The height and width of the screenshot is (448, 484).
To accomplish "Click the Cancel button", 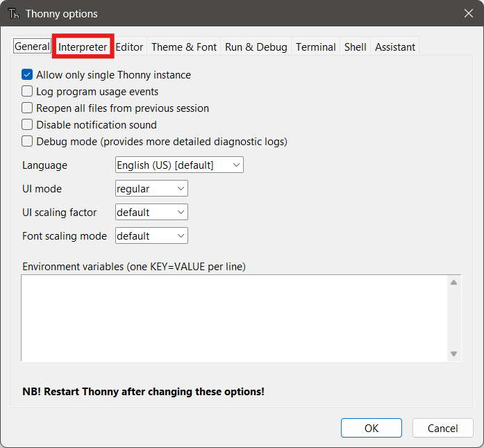I will pyautogui.click(x=442, y=428).
